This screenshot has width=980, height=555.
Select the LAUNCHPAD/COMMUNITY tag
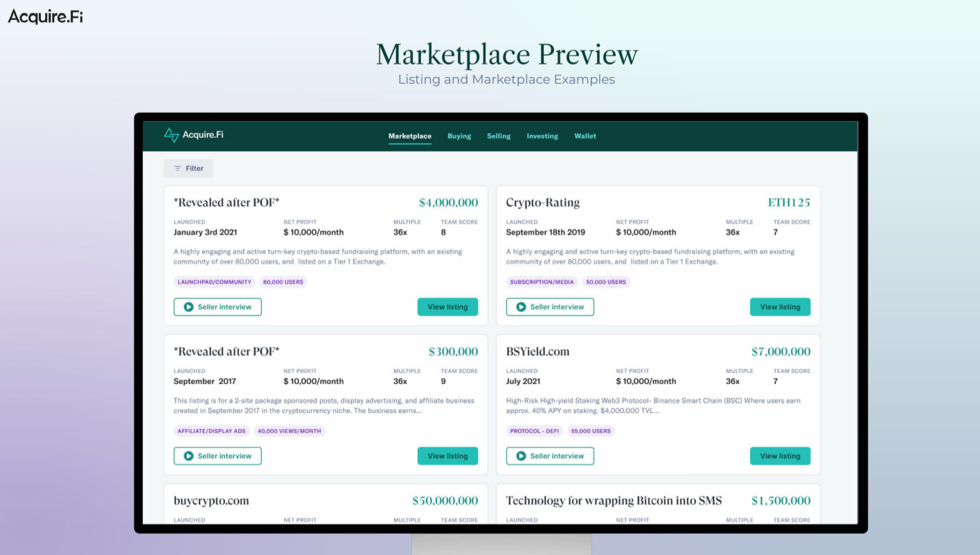[x=215, y=282]
